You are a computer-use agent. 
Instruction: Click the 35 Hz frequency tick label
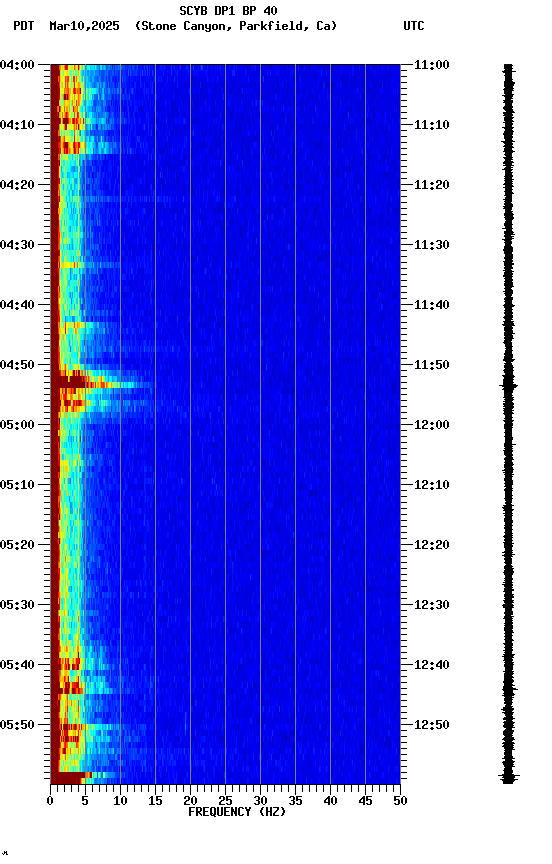(x=295, y=801)
